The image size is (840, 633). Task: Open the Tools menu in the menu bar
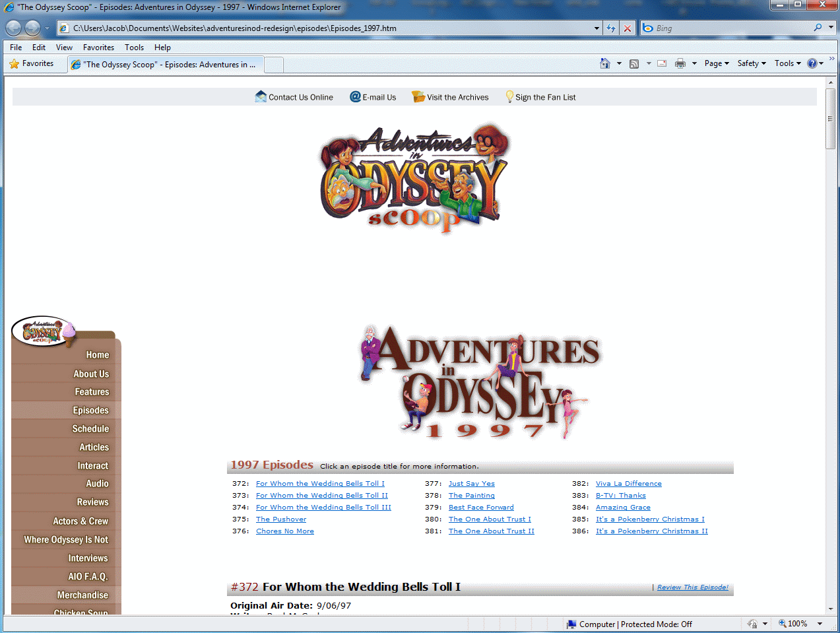pos(134,48)
